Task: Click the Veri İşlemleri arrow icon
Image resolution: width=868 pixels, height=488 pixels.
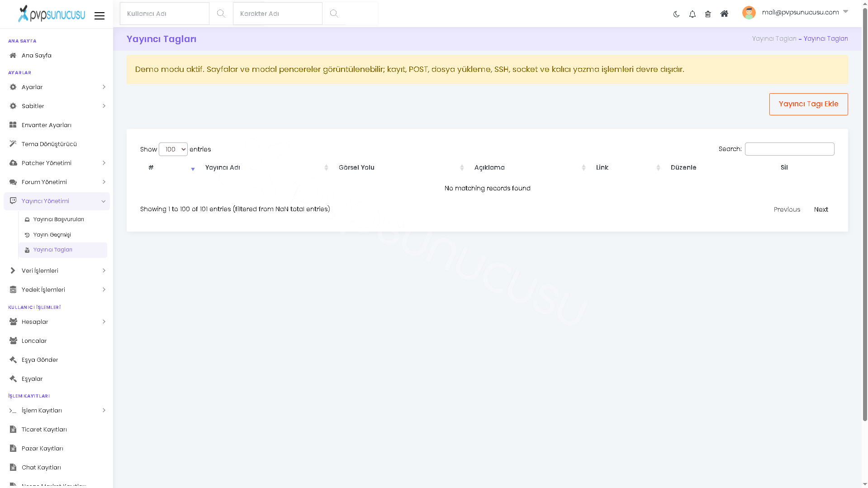Action: 13,271
